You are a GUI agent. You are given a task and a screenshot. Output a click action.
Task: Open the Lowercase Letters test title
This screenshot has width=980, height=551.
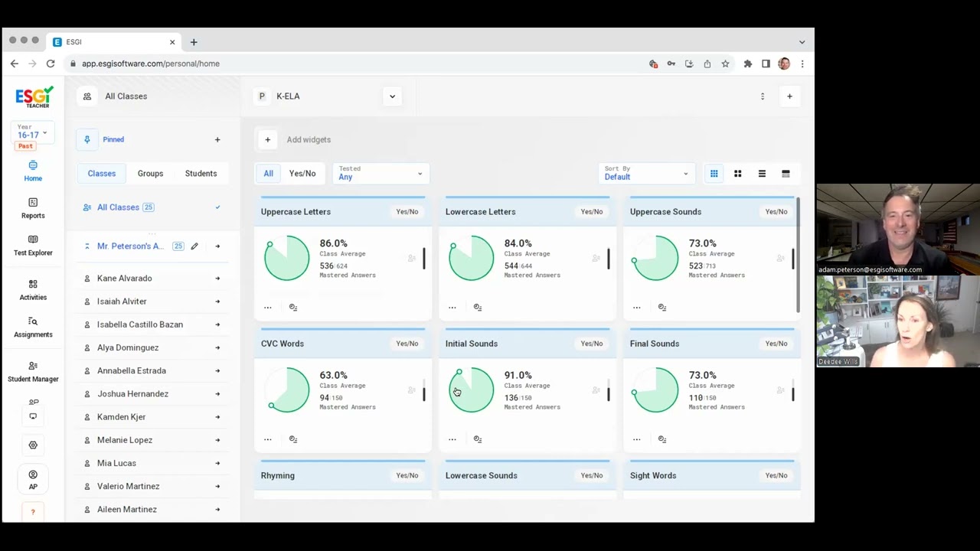tap(480, 212)
